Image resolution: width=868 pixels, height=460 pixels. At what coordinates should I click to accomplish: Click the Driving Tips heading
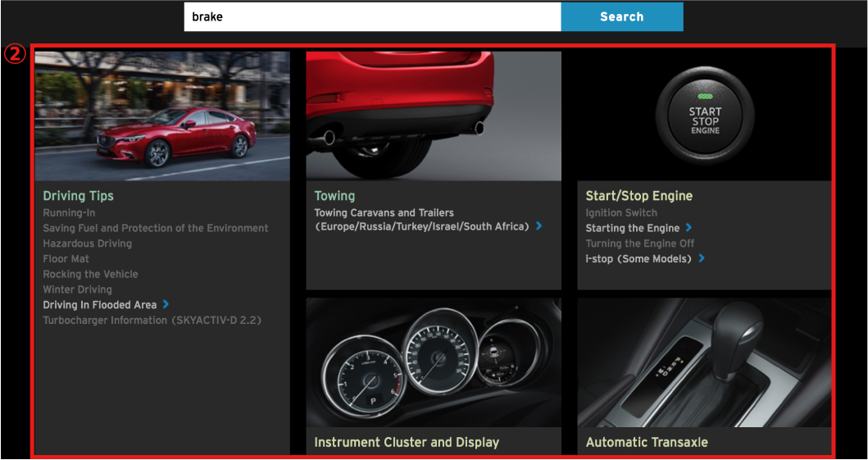click(78, 196)
